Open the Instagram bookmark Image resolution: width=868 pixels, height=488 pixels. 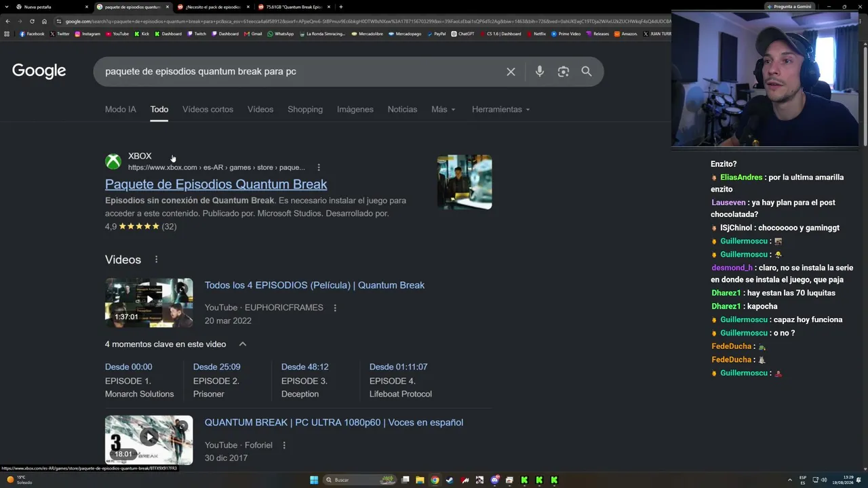pos(87,34)
